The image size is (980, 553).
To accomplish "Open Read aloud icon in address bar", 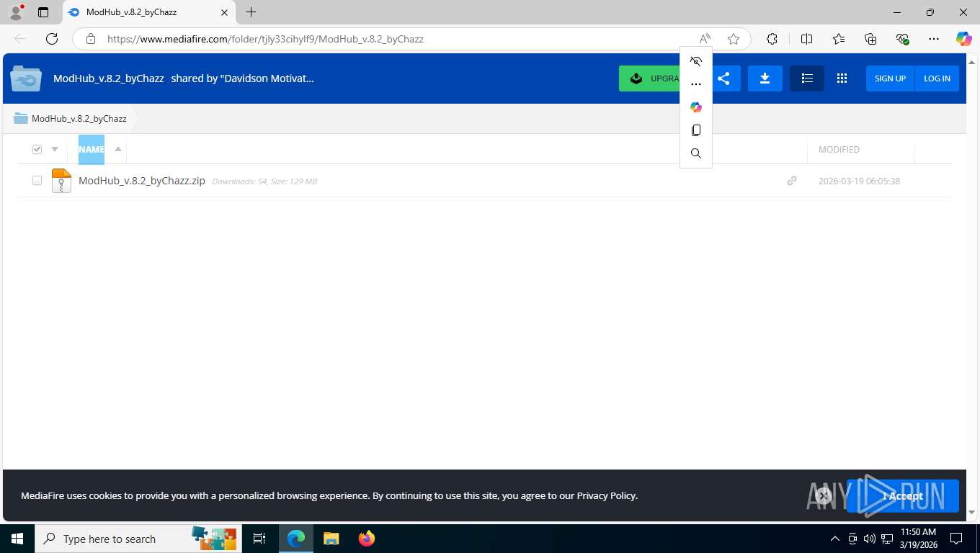I will 705,39.
